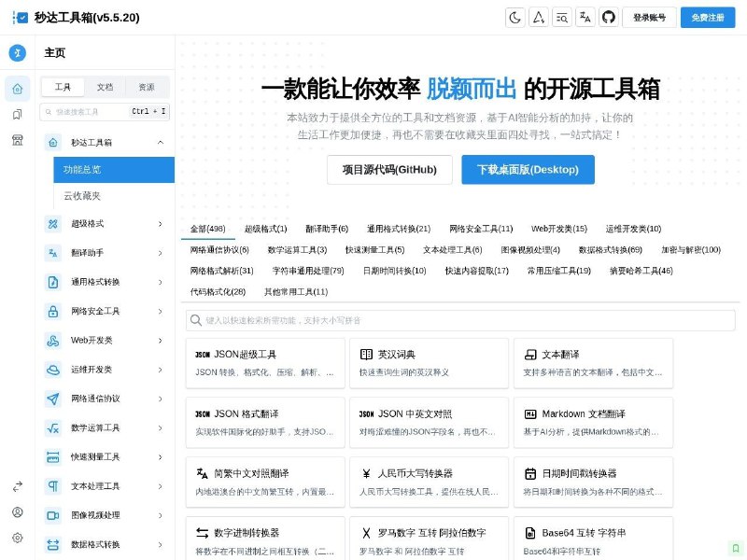The height and width of the screenshot is (560, 747).
Task: Focus the sidebar quick tool search field
Action: pyautogui.click(x=105, y=112)
